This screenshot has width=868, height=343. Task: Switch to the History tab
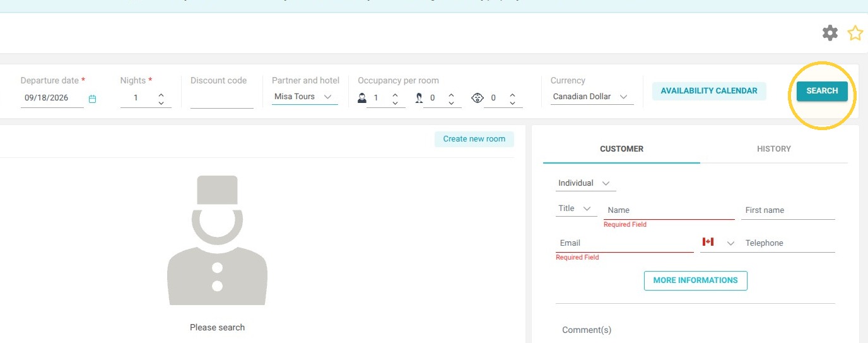pyautogui.click(x=774, y=149)
